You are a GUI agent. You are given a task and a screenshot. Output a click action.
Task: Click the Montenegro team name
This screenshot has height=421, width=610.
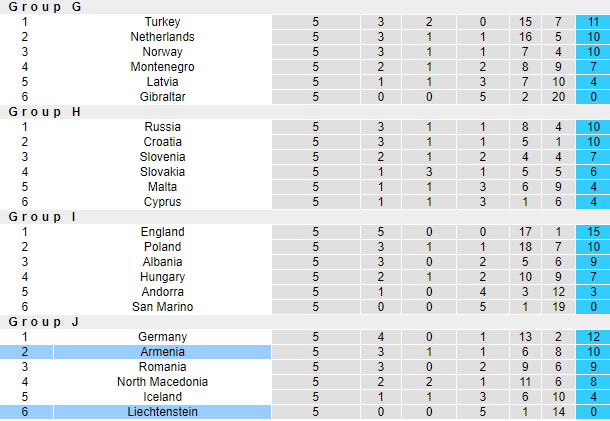pos(162,67)
